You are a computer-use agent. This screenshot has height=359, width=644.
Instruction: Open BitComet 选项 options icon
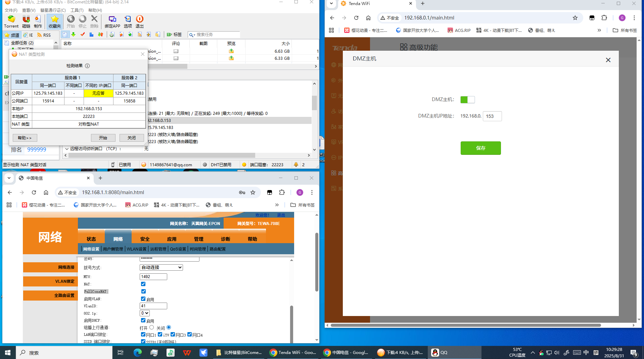point(128,21)
